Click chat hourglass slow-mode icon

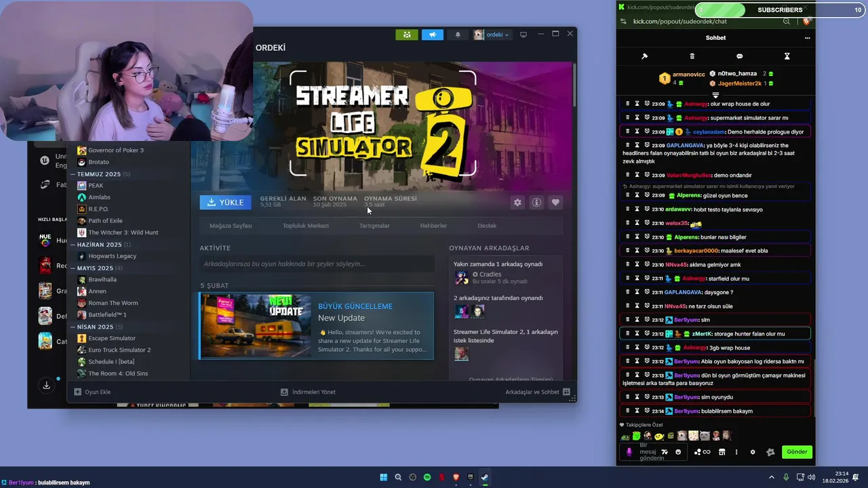(x=787, y=56)
